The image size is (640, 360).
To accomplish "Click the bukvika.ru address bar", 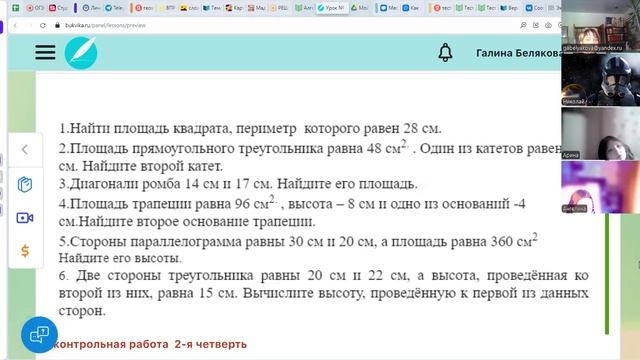I will (x=105, y=25).
